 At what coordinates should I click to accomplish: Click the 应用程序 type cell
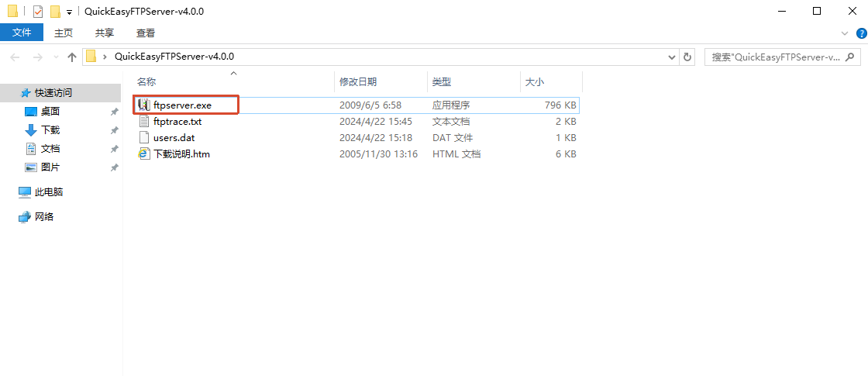tap(450, 105)
